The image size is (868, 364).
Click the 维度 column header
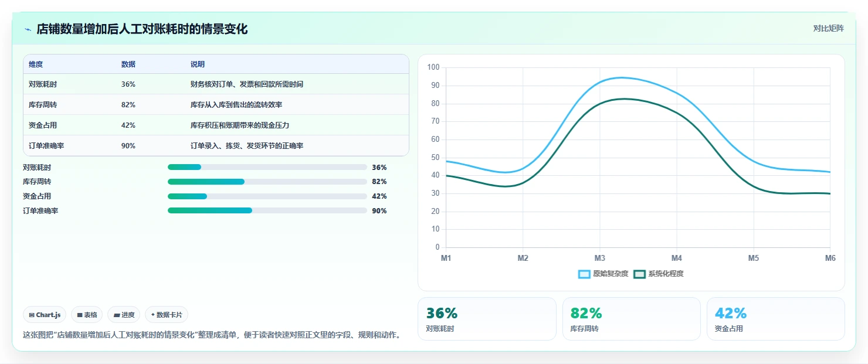(x=36, y=64)
